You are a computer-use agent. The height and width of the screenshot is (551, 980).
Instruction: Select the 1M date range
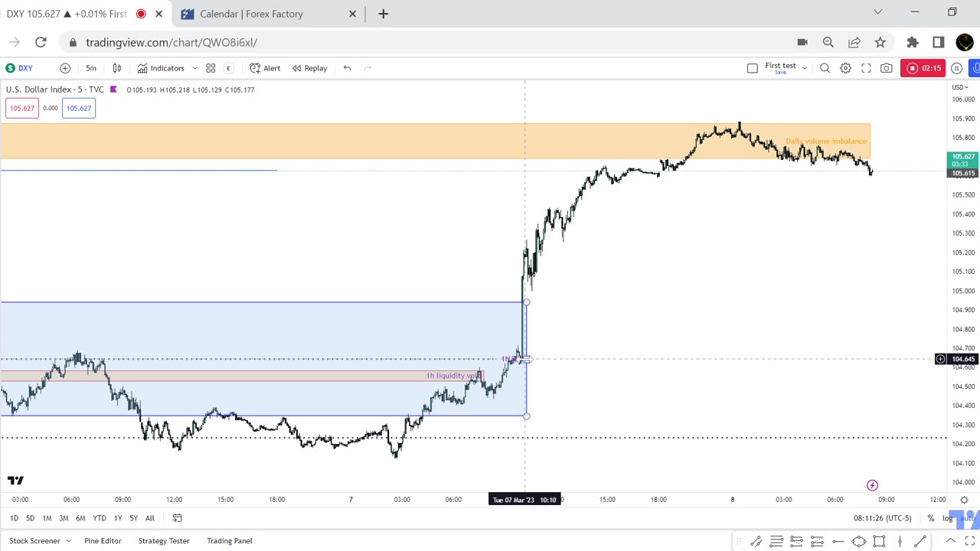(47, 518)
